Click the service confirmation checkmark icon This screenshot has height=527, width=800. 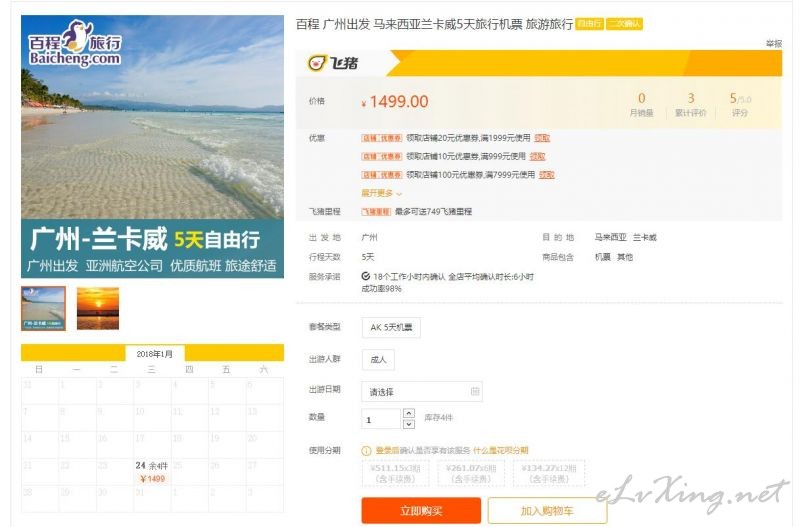[365, 276]
